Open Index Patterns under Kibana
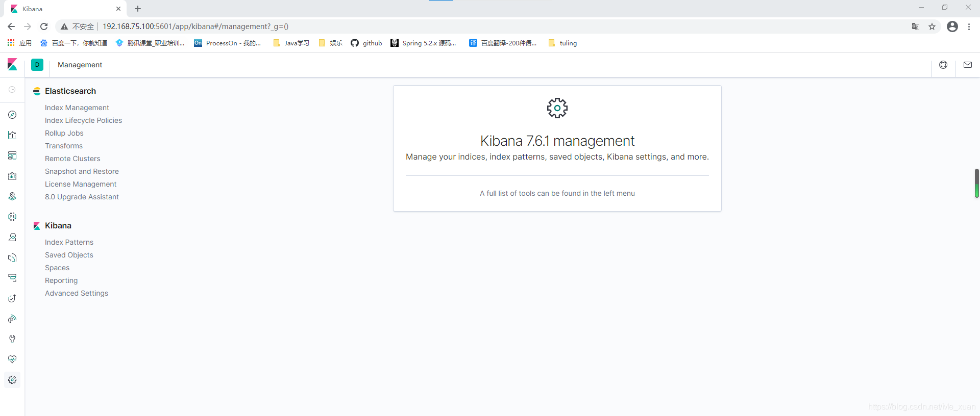Screen dimensions: 980x416 [x=69, y=242]
